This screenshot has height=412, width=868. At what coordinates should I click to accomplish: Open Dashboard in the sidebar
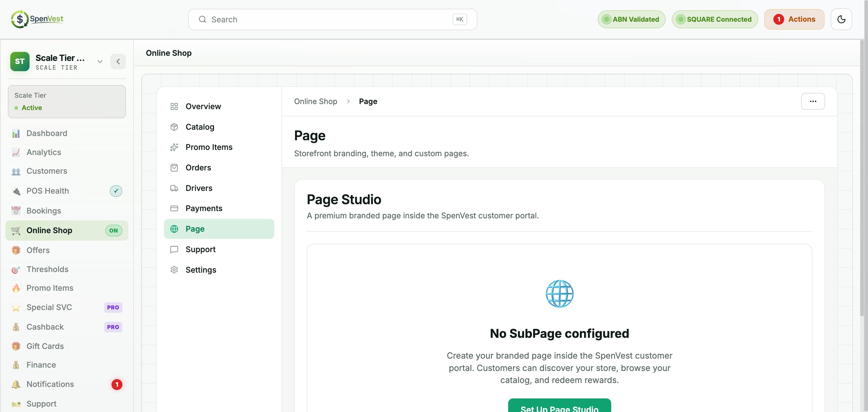pyautogui.click(x=67, y=134)
